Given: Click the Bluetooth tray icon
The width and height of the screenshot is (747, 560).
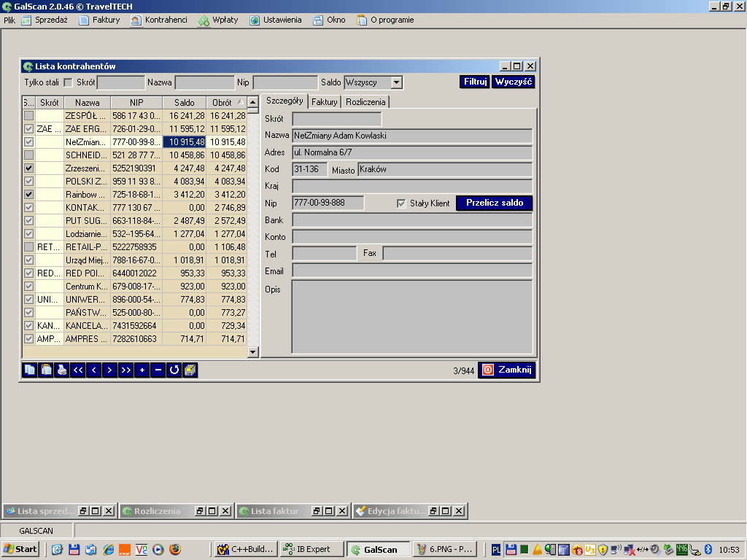Looking at the screenshot, I should click(x=708, y=550).
